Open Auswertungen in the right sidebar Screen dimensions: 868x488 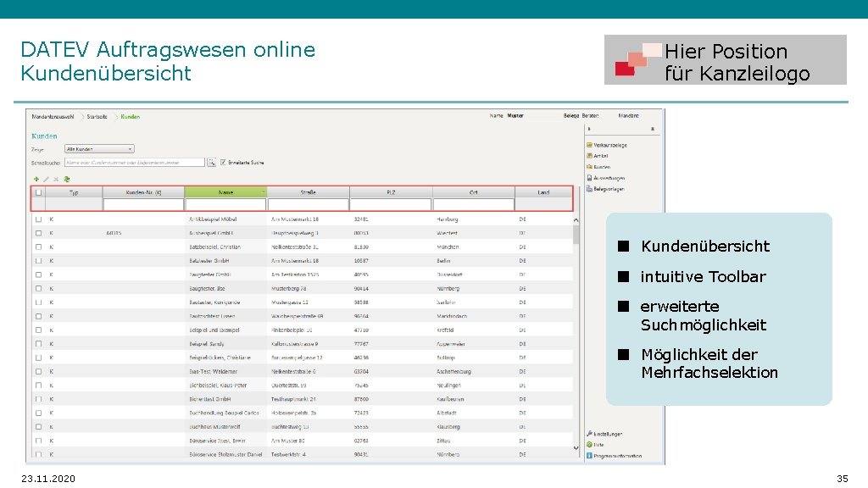pos(609,178)
